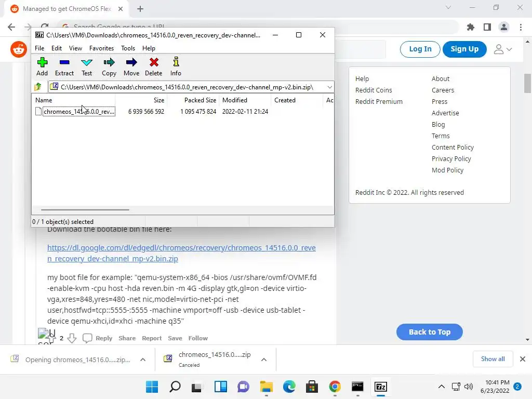Click browser Back arrow
Viewport: 532px width, 399px height.
click(11, 27)
